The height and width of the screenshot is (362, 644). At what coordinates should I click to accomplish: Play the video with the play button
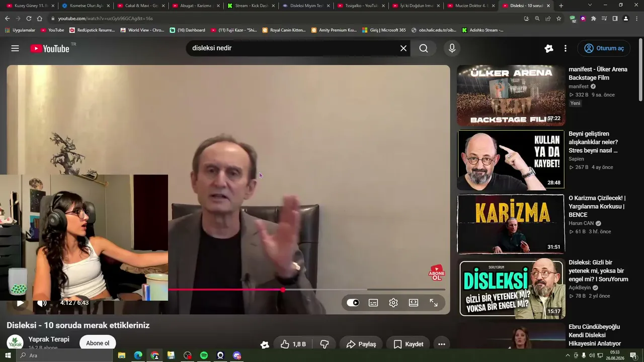20,303
